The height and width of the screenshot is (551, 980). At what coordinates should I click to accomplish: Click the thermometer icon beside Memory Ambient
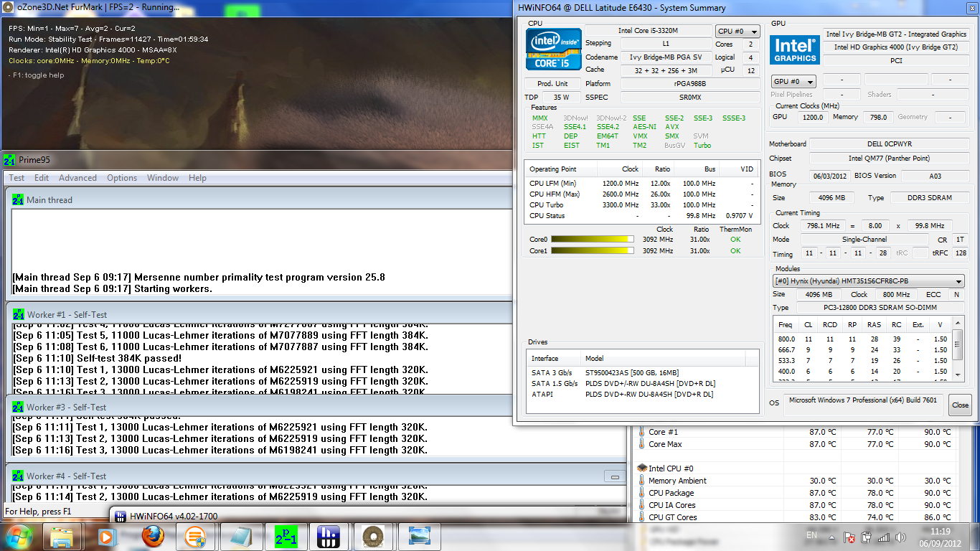641,481
